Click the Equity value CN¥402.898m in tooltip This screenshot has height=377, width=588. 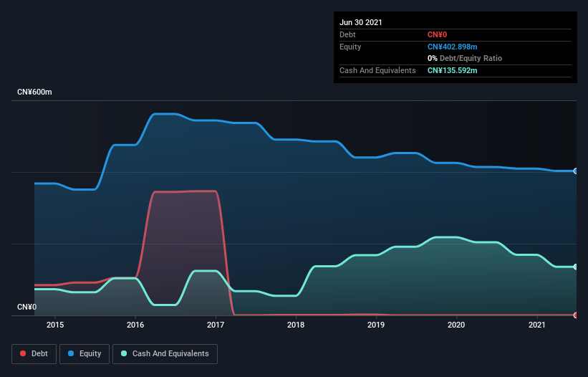tap(452, 47)
